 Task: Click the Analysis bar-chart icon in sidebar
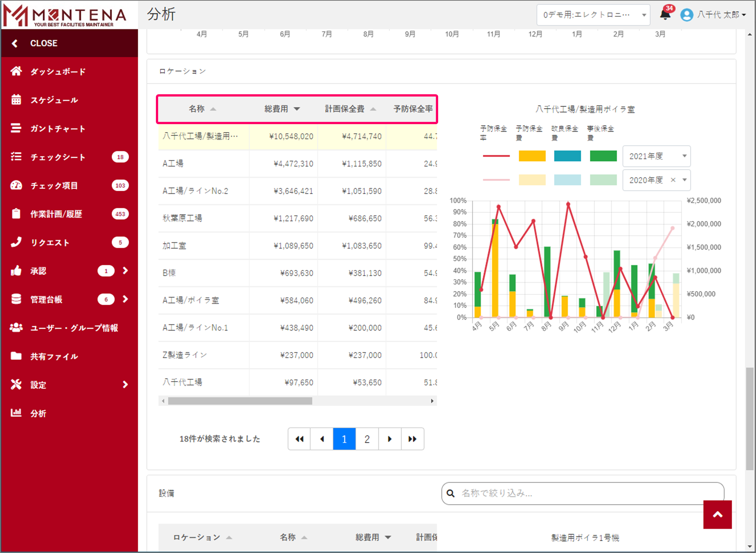[16, 413]
